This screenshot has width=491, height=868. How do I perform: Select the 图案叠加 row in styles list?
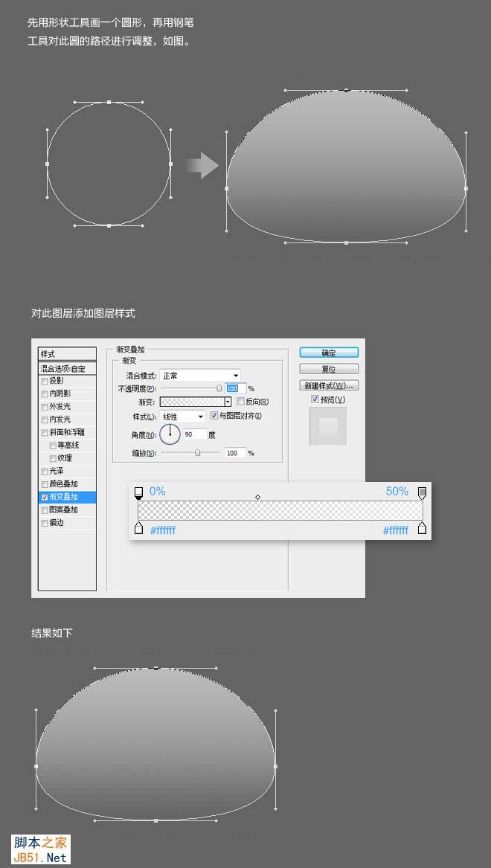67,509
